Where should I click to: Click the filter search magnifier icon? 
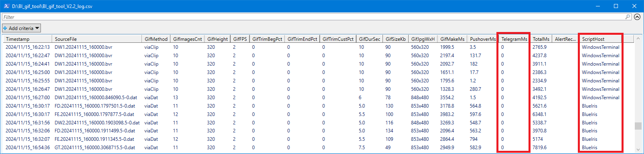[628, 17]
